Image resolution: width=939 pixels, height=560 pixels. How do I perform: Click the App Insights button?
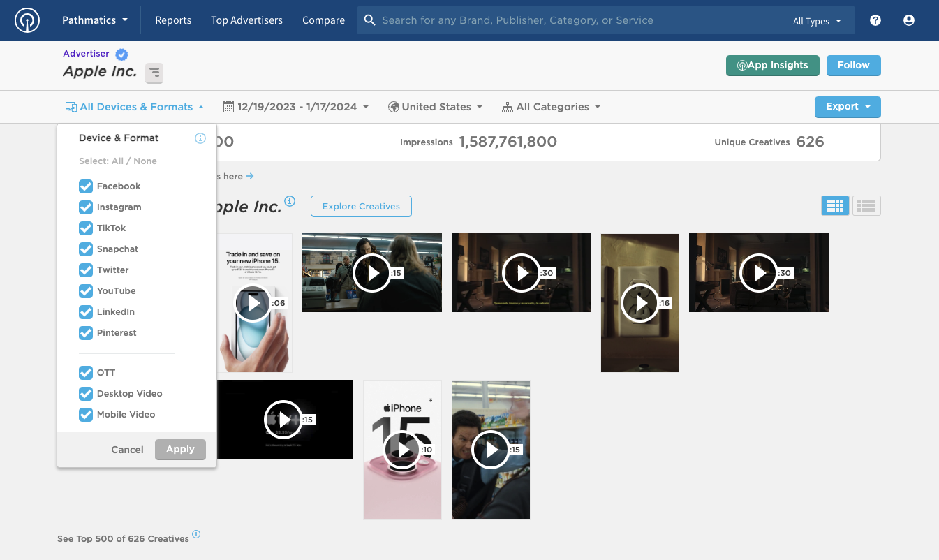[773, 66]
